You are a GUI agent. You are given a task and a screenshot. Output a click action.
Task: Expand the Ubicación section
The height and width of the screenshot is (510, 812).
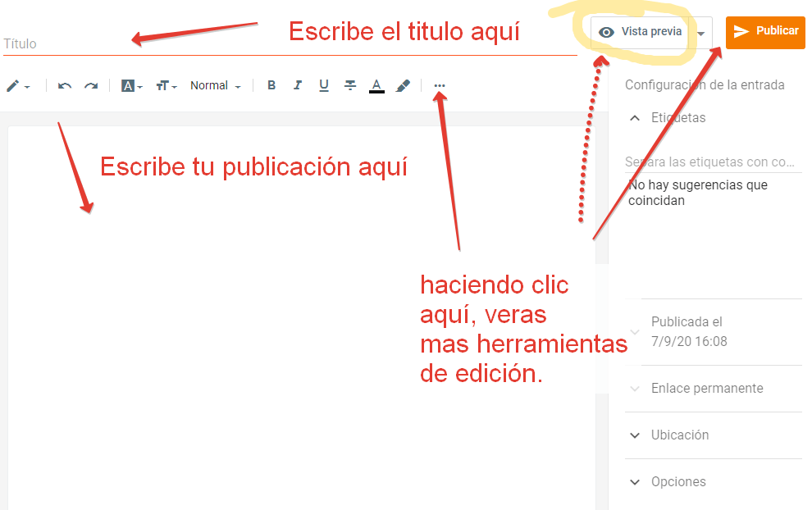point(634,435)
